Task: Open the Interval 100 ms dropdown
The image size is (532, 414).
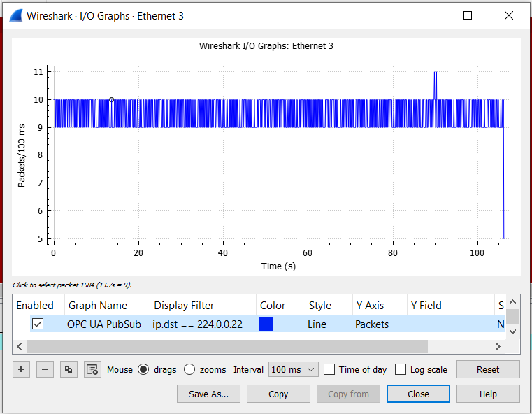Action: (293, 369)
